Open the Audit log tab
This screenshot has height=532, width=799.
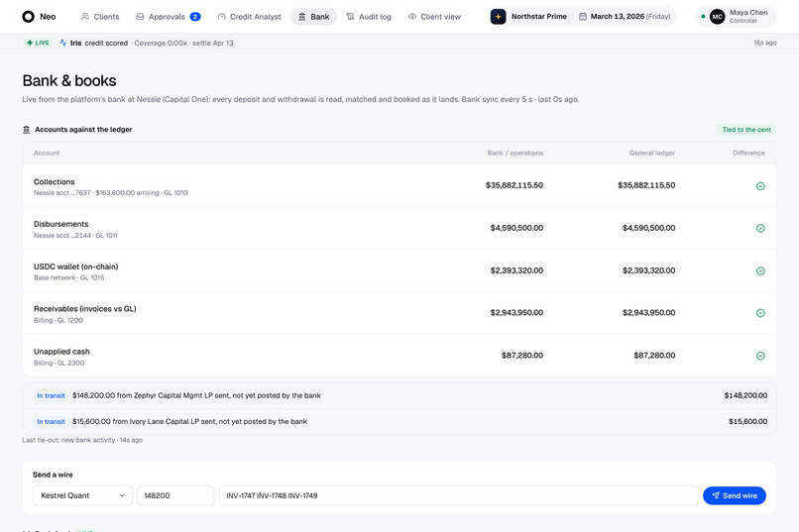point(369,16)
